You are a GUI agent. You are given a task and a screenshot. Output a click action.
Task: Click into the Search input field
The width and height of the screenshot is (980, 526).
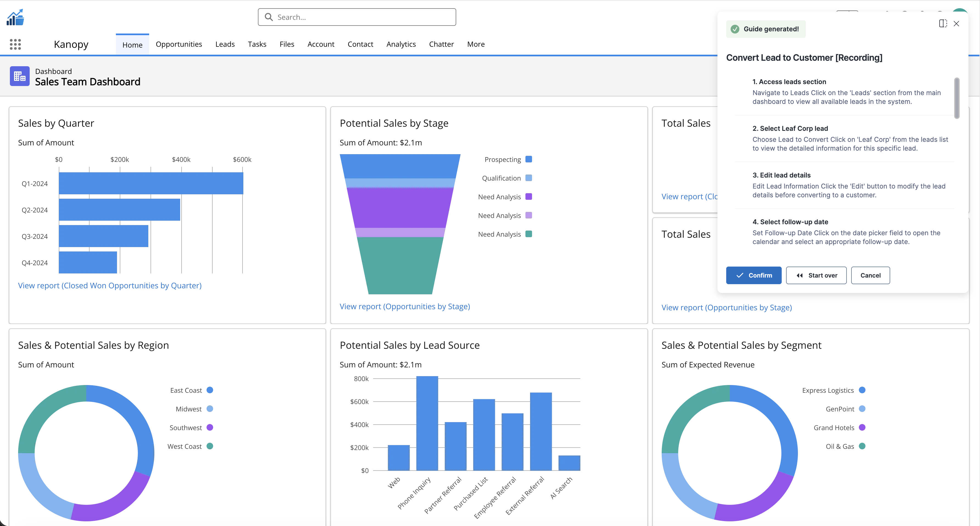coord(363,17)
